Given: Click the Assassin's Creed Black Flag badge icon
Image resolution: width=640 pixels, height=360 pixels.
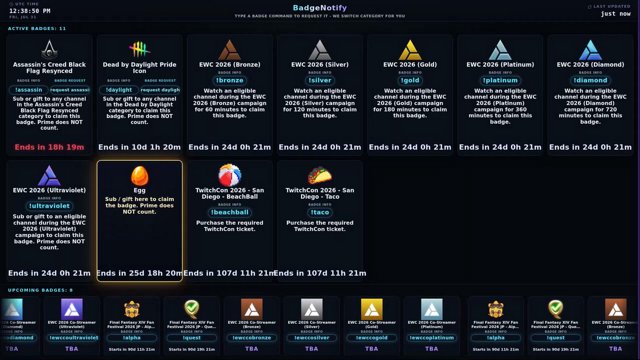Looking at the screenshot, I should click(49, 49).
